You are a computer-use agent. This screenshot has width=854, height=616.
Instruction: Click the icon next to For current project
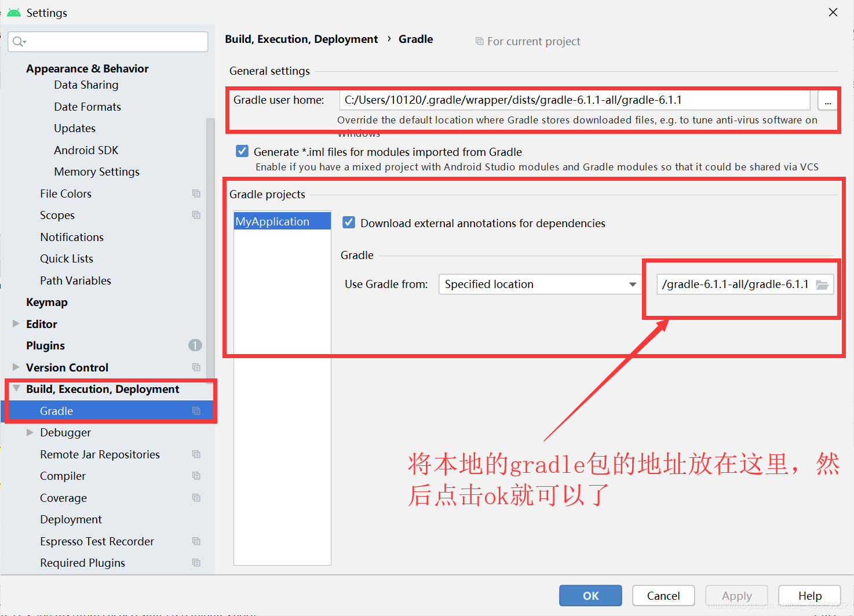(480, 41)
